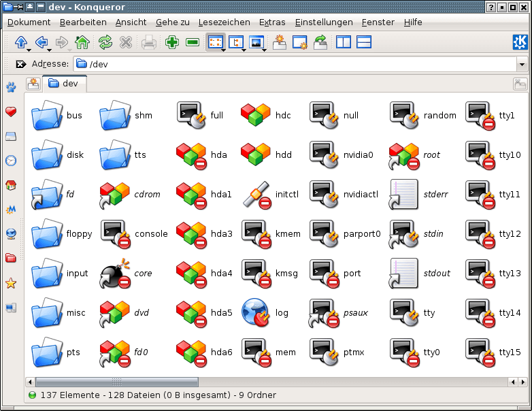Open the history clock sidebar icon
The image size is (532, 411).
point(11,161)
